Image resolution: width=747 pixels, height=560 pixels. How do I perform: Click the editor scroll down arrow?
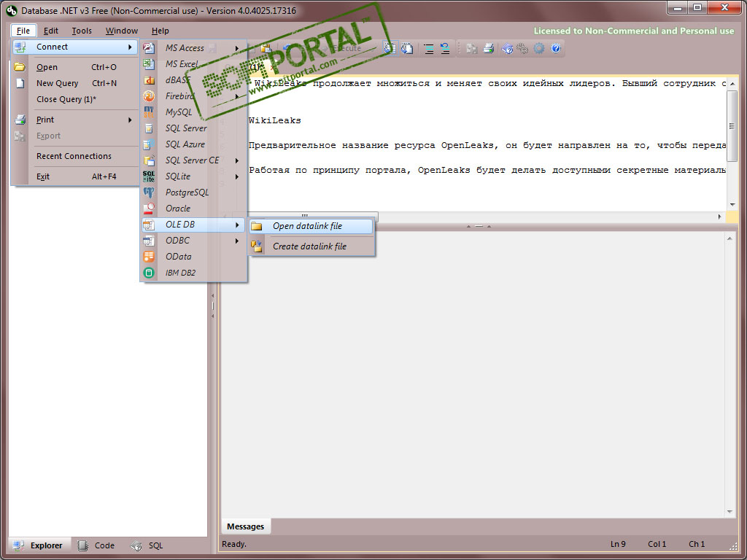tap(732, 205)
